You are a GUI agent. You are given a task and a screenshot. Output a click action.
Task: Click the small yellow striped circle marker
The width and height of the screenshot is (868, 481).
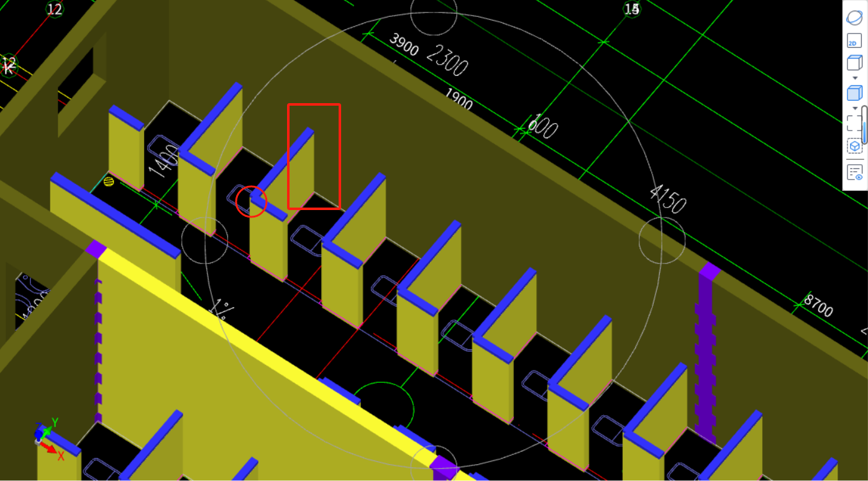coord(109,181)
